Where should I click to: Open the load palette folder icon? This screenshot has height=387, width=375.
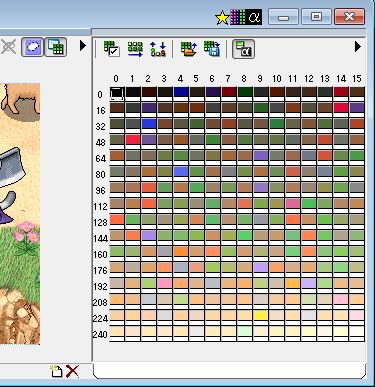click(x=189, y=49)
